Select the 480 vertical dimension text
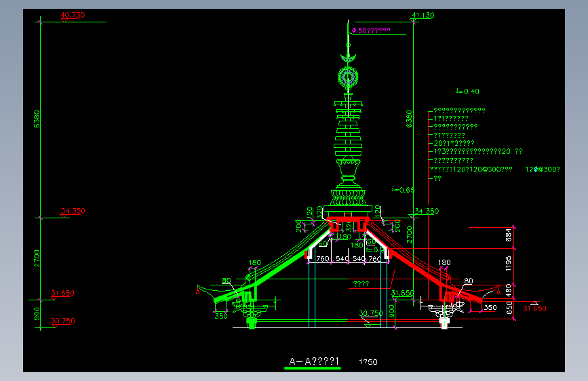The image size is (588, 381). click(x=509, y=290)
